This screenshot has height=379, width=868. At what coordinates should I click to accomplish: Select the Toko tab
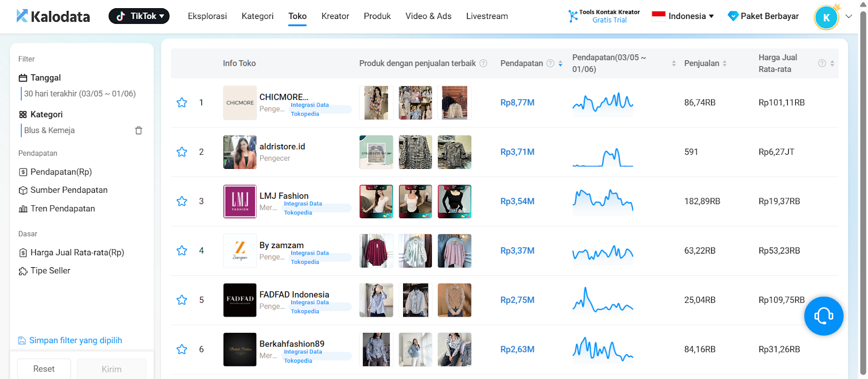[x=297, y=16]
